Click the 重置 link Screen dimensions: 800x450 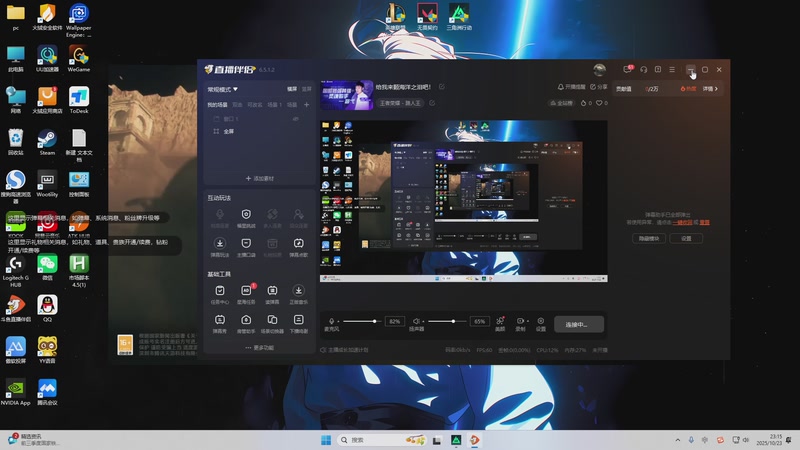point(705,222)
